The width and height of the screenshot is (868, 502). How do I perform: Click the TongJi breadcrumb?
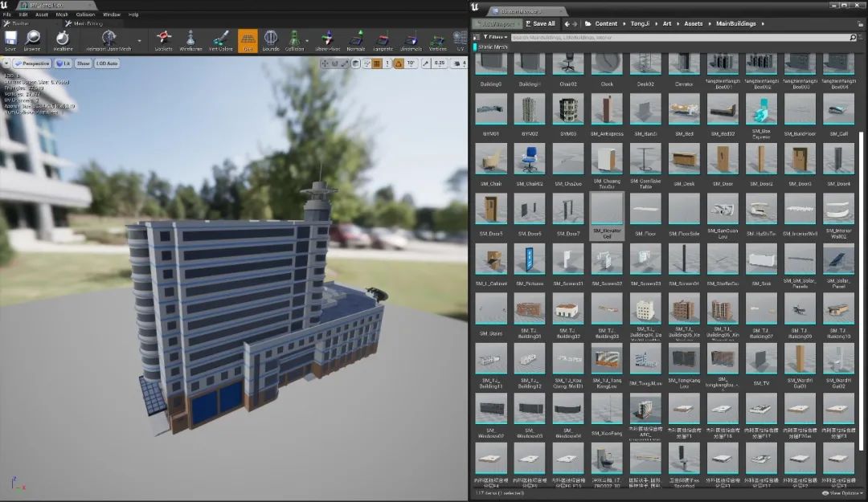[640, 24]
